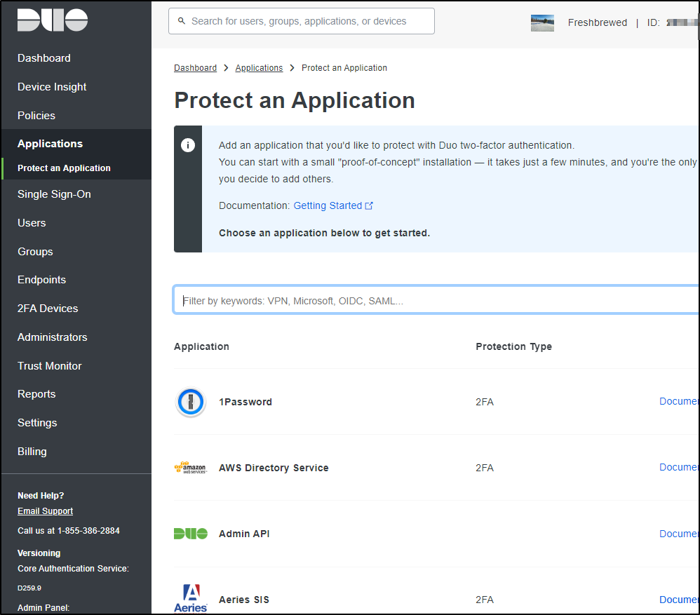Click the 2FA value for AWS Directory Service
This screenshot has width=700, height=615.
point(485,468)
